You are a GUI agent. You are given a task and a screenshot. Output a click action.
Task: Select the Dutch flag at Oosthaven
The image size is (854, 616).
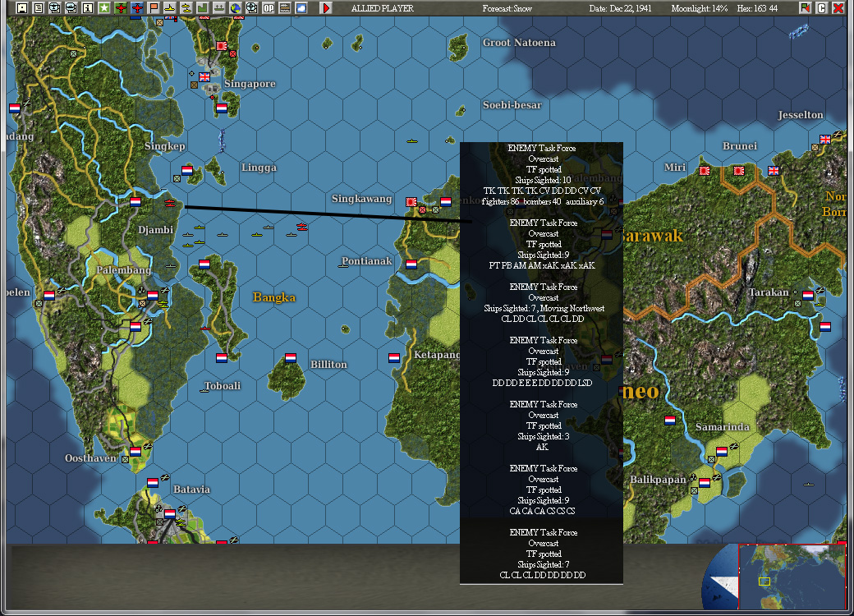coord(135,452)
